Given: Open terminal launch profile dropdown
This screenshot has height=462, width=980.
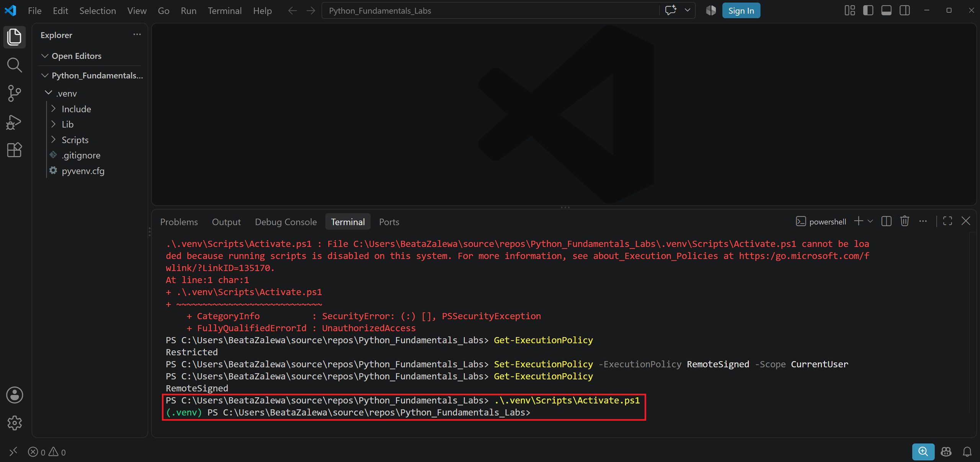Looking at the screenshot, I should tap(870, 221).
